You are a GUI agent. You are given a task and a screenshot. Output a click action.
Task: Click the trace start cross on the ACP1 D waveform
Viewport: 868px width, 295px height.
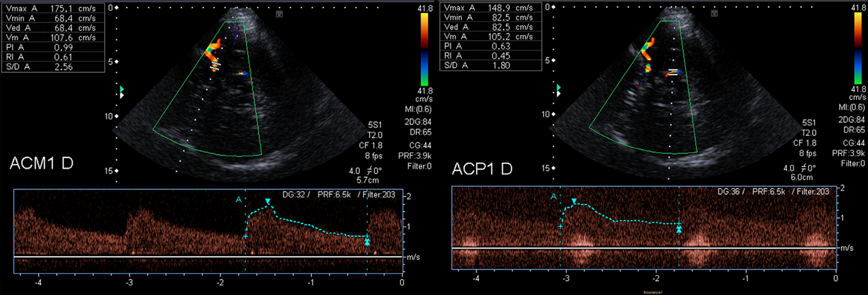tap(560, 226)
